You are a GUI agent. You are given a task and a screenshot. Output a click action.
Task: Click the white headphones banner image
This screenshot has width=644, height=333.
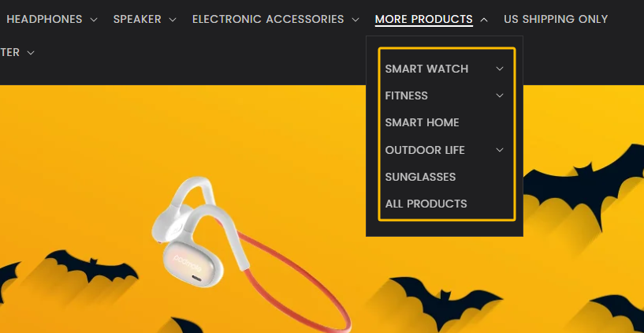[x=251, y=253]
